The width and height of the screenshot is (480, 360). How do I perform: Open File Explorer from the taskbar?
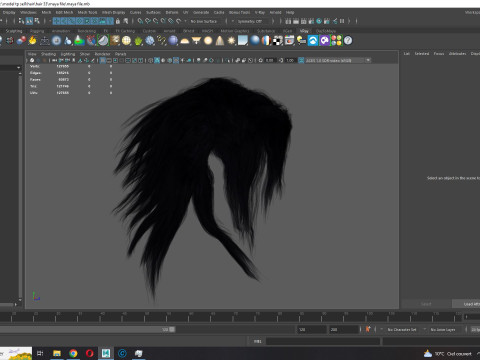(57, 353)
